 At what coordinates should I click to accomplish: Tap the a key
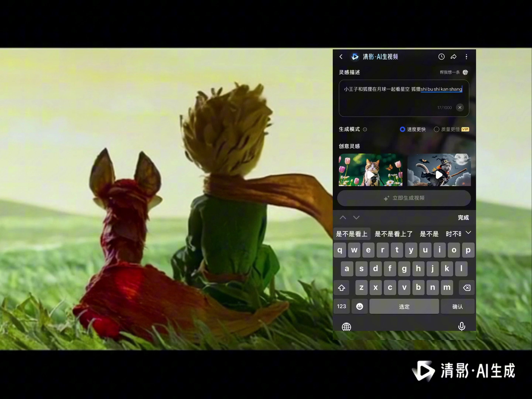[x=347, y=269]
